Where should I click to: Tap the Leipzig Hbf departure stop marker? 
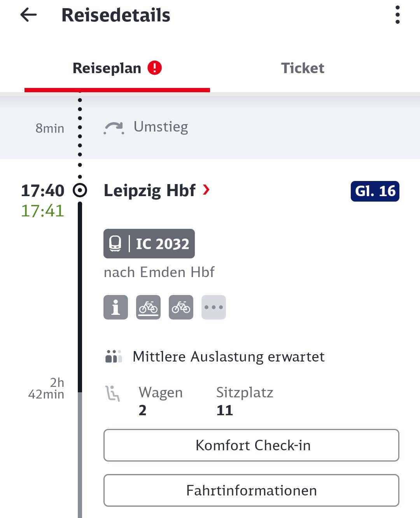tap(80, 190)
